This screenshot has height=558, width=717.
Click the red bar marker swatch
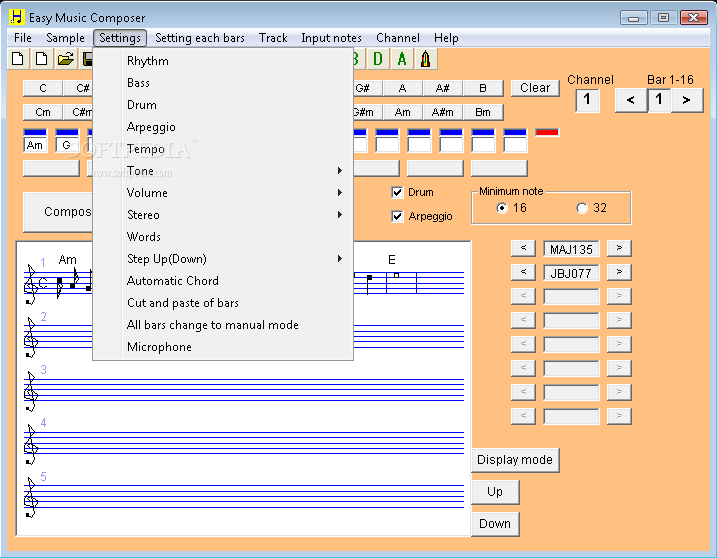click(547, 133)
